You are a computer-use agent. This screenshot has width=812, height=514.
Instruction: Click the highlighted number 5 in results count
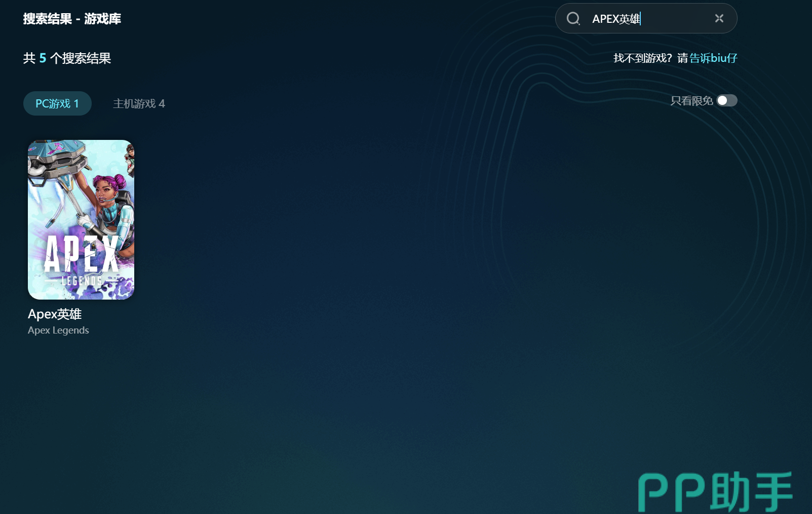[x=43, y=58]
